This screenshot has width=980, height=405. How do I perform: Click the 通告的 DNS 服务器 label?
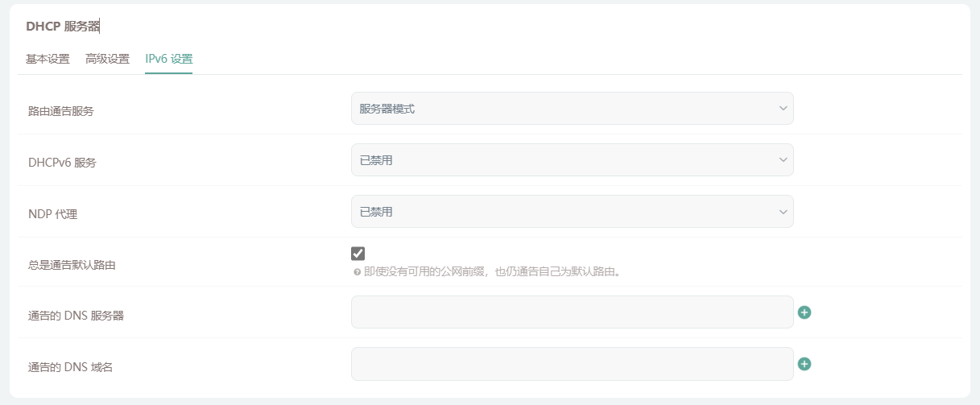coord(76,316)
